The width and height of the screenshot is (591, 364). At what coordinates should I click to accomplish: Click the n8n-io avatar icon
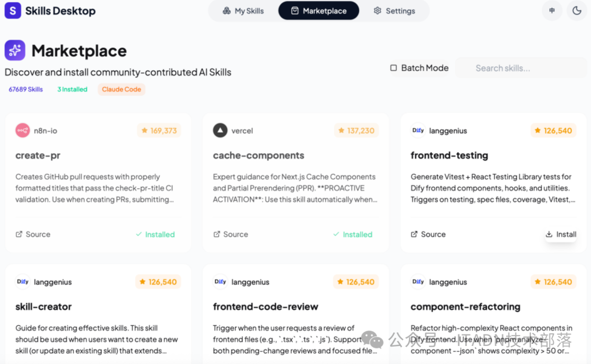pyautogui.click(x=22, y=130)
